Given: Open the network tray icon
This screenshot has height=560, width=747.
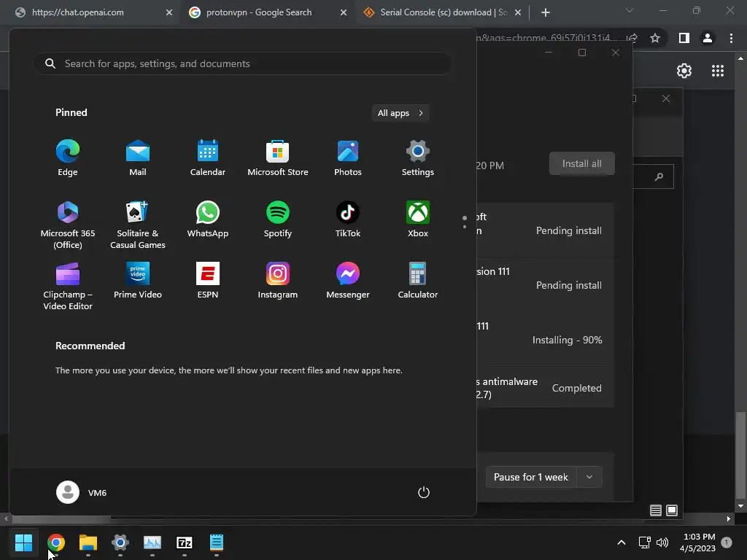Looking at the screenshot, I should 645,542.
